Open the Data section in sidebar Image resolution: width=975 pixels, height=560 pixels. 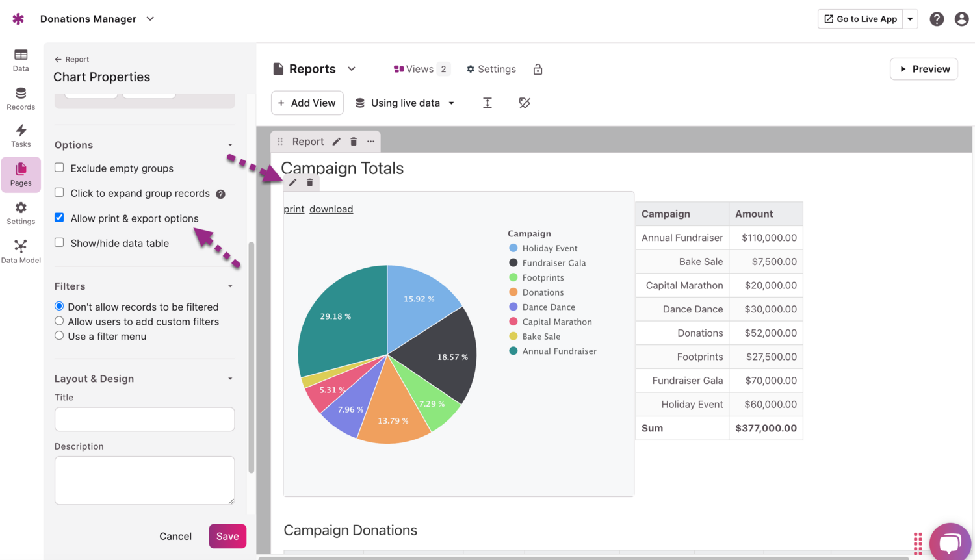(21, 60)
